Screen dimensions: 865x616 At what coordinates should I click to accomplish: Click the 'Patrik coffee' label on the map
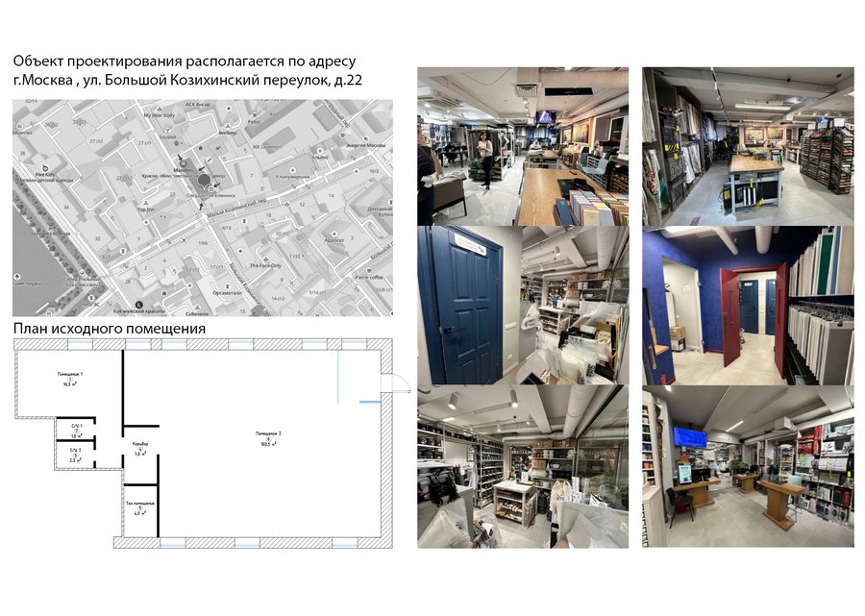(369, 278)
